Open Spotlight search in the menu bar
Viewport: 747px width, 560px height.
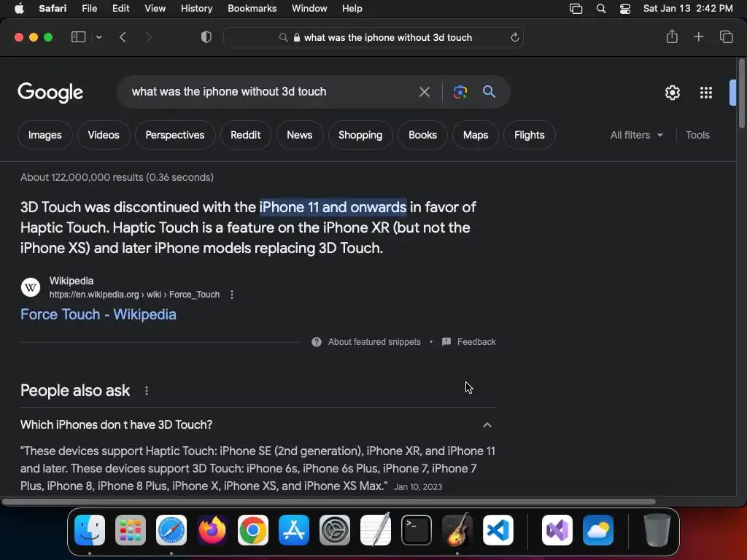(x=601, y=9)
